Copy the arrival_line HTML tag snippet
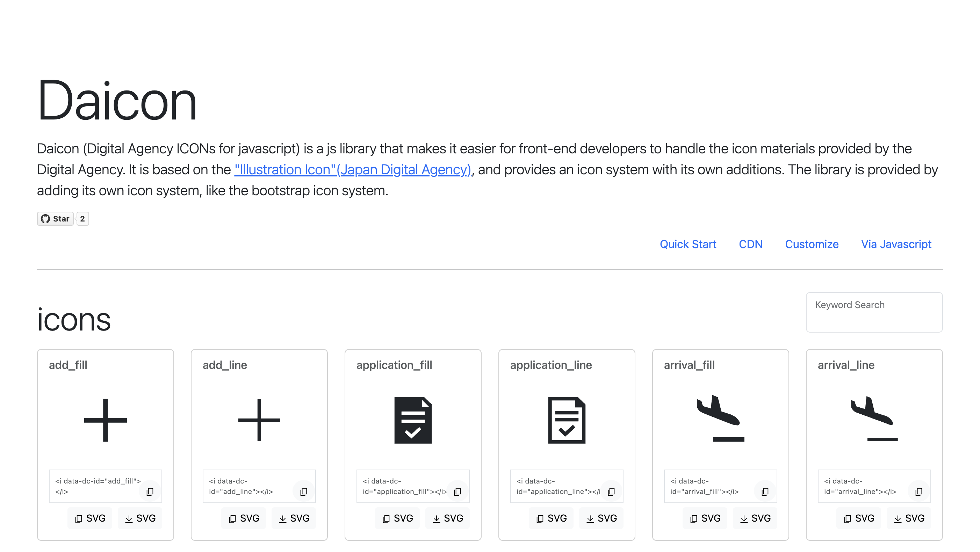980x552 pixels. coord(919,492)
